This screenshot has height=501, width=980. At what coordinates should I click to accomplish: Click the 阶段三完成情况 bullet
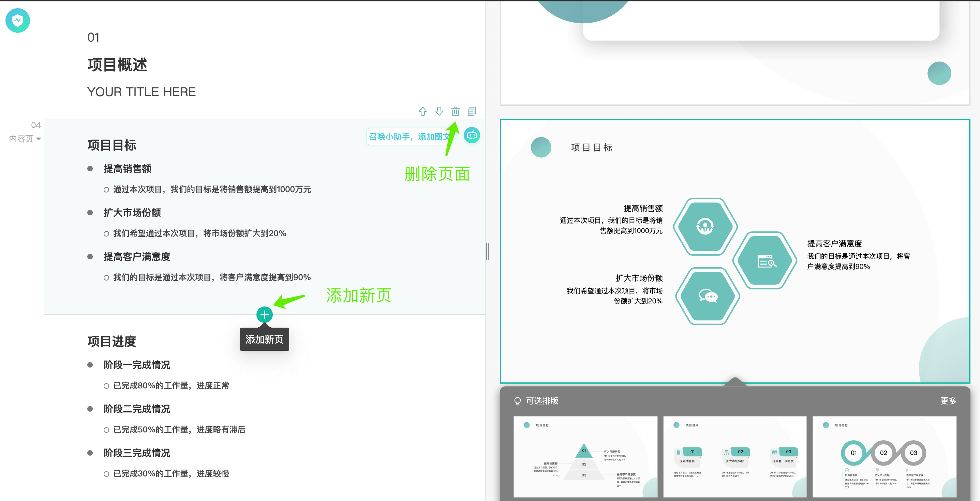click(137, 453)
